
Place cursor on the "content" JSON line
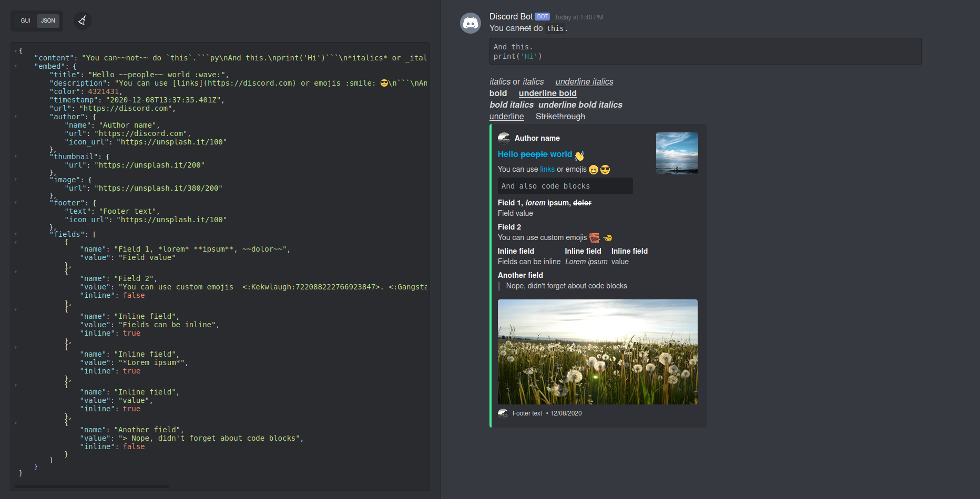(230, 58)
